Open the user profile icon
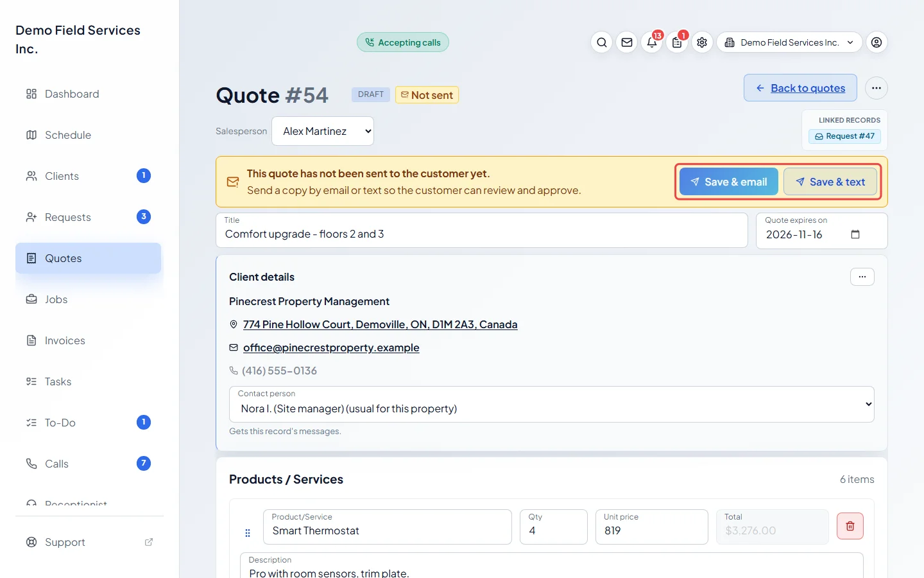 tap(877, 42)
